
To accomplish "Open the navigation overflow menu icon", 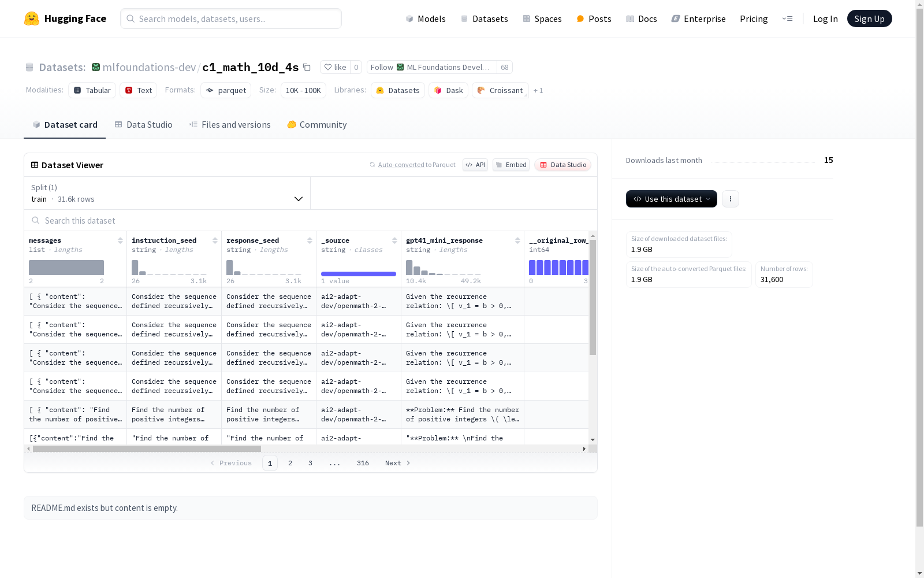I will [x=787, y=18].
